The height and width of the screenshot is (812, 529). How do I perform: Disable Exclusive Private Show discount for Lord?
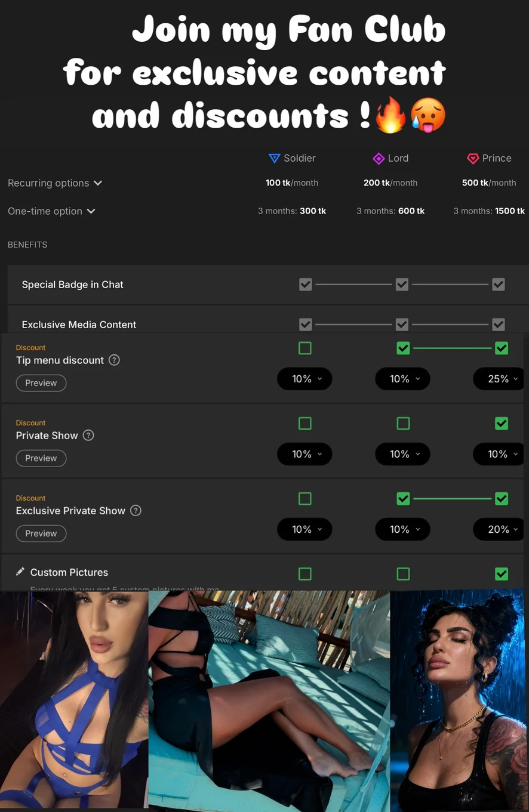click(403, 498)
